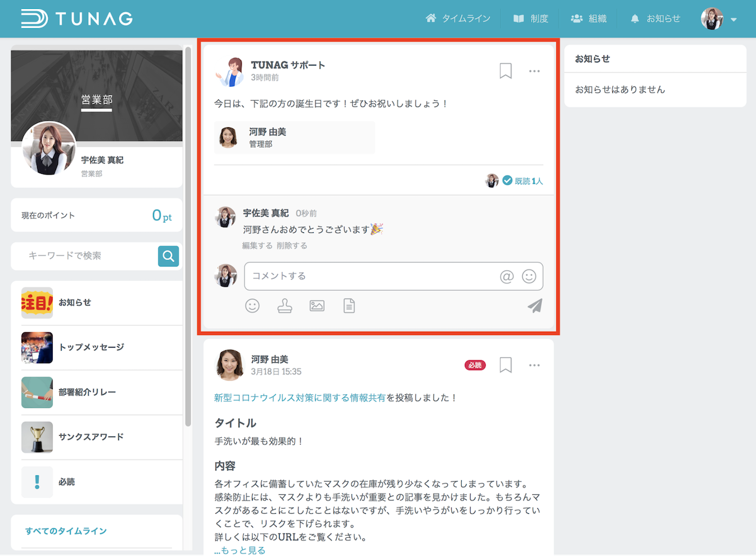Open the お知らせ bell in the header
756x556 pixels.
tap(655, 19)
